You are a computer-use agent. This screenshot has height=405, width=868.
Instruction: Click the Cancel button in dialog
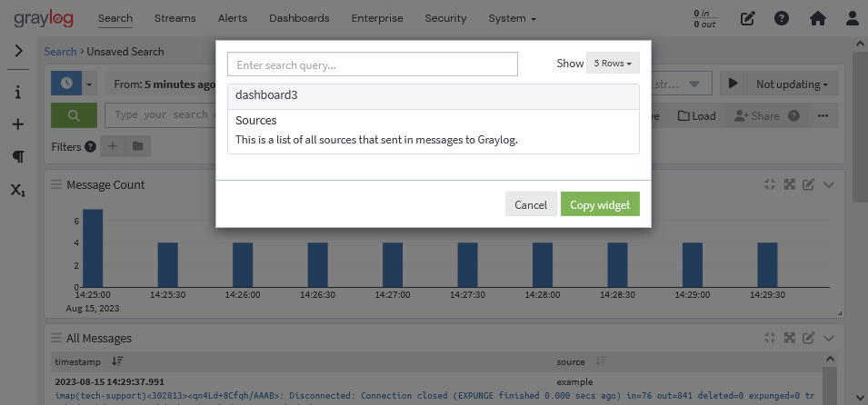pos(531,204)
